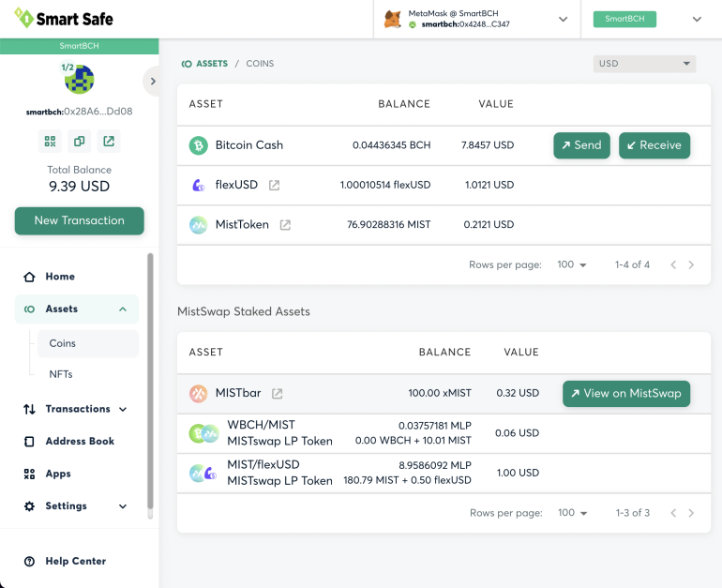This screenshot has width=722, height=588.
Task: Copy the Safe address to clipboard
Action: pos(79,141)
